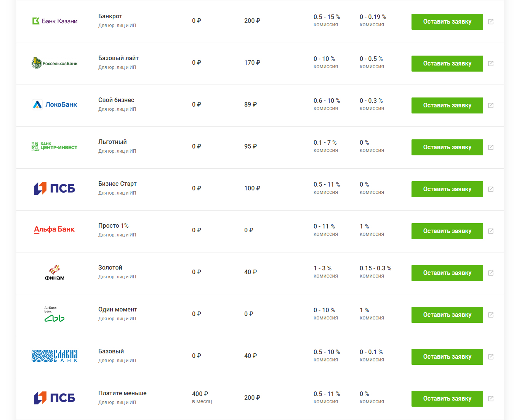Open external link icon for Банк Казани row
This screenshot has width=522, height=420.
coord(491,22)
